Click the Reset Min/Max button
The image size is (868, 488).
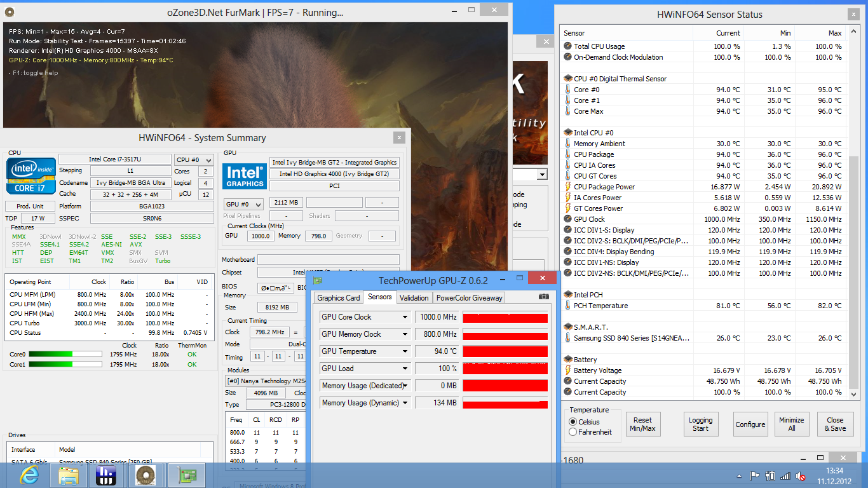tap(642, 424)
